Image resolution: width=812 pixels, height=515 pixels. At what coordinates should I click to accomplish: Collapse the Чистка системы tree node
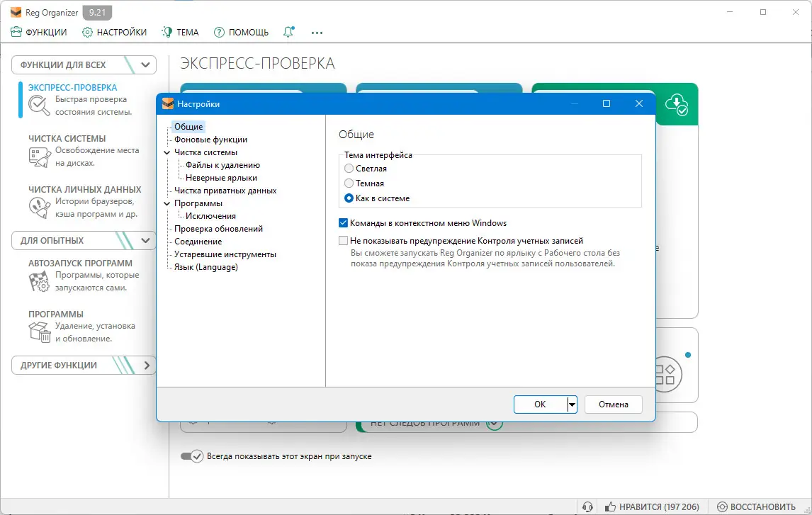[x=167, y=153]
